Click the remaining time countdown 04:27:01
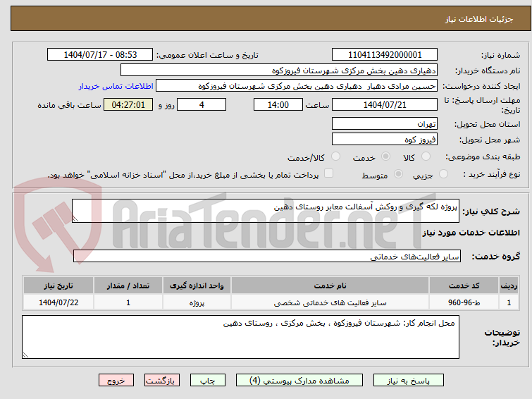 (x=128, y=104)
